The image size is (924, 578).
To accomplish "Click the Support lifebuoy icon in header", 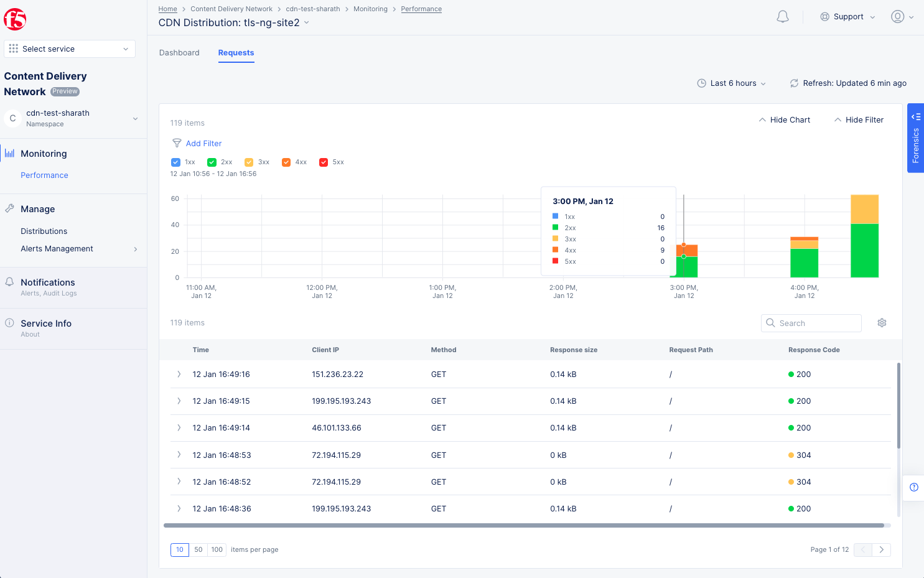I will coord(824,17).
